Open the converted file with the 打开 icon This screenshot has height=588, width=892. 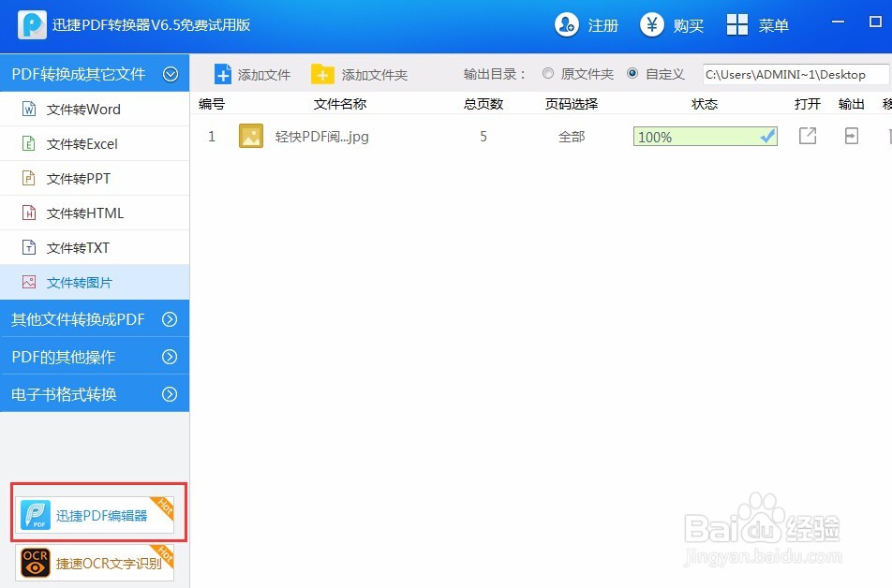point(807,136)
